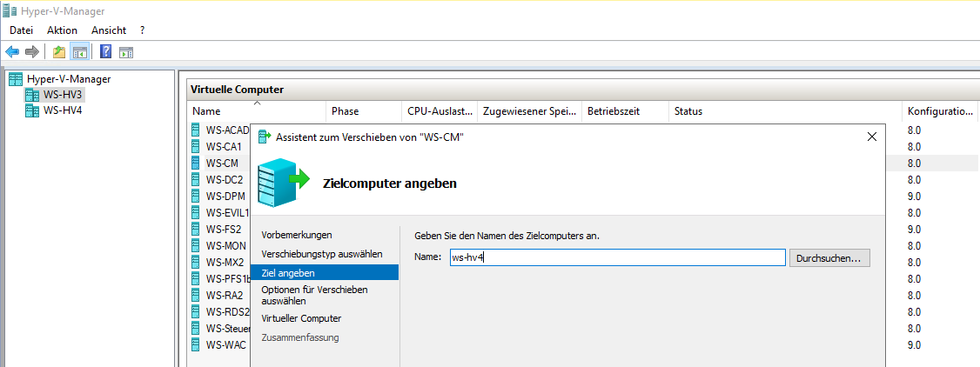Select the WS-PFS1b virtual machine row
Screen dimensions: 980x367
(x=227, y=278)
